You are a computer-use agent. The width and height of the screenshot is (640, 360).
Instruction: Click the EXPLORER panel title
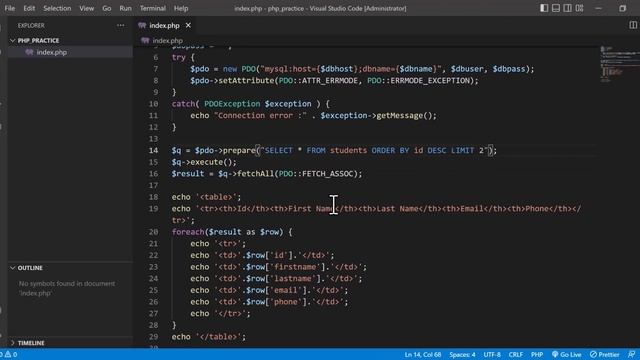(31, 25)
